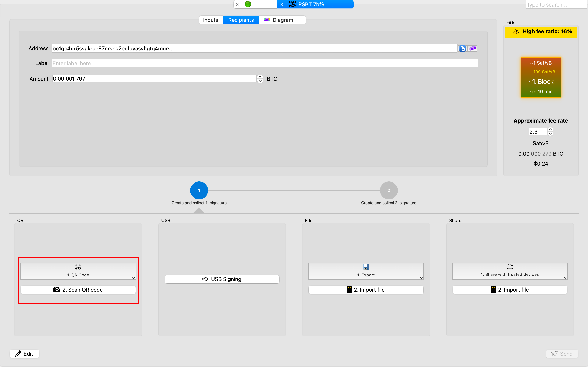Decrease the Amount with stepper arrow
This screenshot has height=367, width=588.
coord(260,81)
